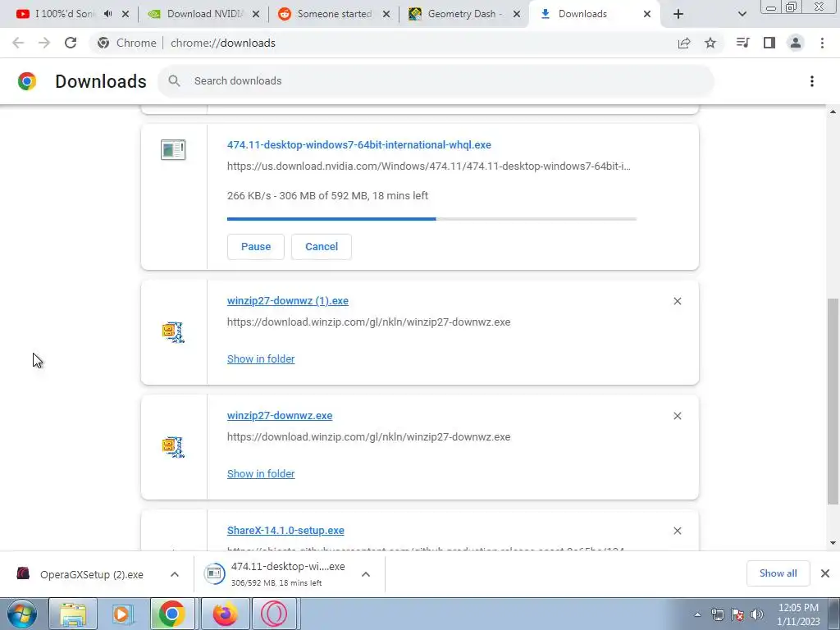This screenshot has height=630, width=840.
Task: Show winzip27-downwz (1).exe in folder
Action: point(261,359)
